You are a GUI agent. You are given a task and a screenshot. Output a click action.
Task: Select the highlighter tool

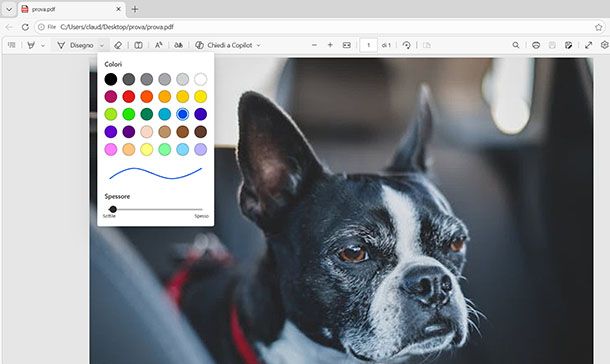click(x=31, y=45)
